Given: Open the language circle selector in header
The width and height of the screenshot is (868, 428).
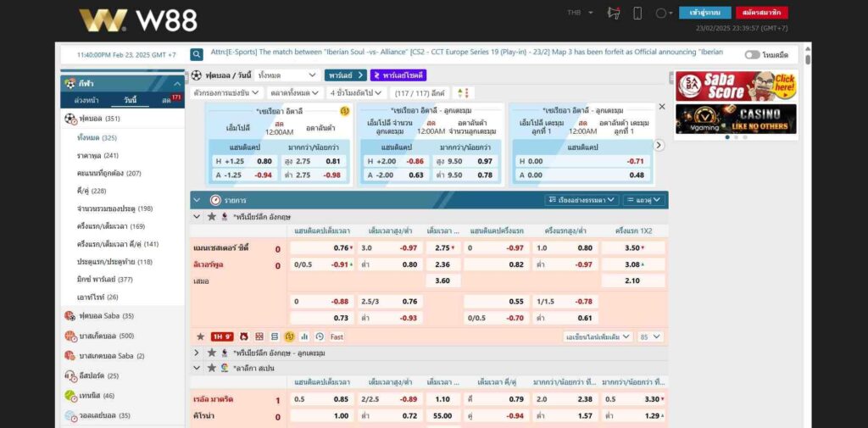Looking at the screenshot, I should (664, 13).
